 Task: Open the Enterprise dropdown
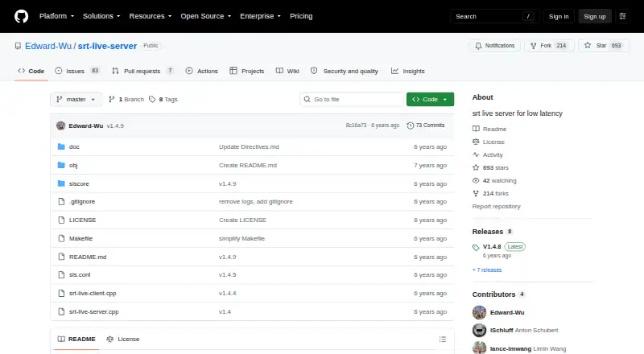click(260, 16)
